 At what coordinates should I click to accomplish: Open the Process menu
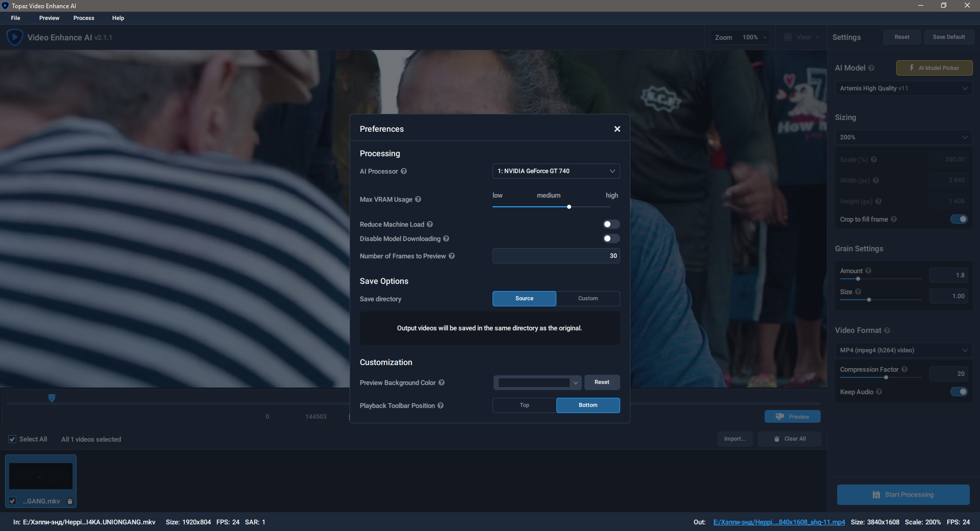[x=84, y=18]
